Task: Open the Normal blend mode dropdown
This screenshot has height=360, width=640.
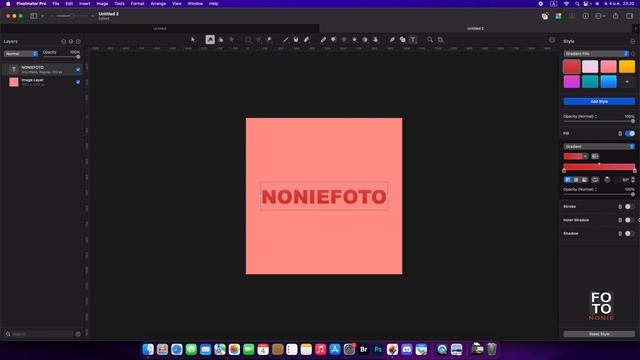Action: tap(20, 54)
